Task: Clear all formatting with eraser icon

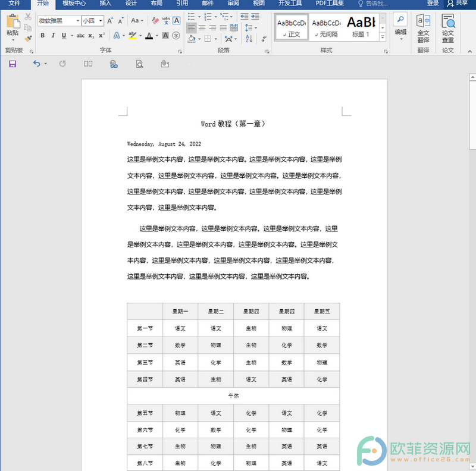Action: 155,21
